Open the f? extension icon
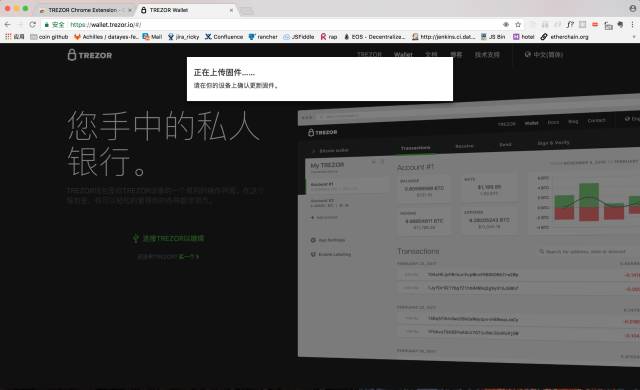The width and height of the screenshot is (640, 390). [x=570, y=24]
